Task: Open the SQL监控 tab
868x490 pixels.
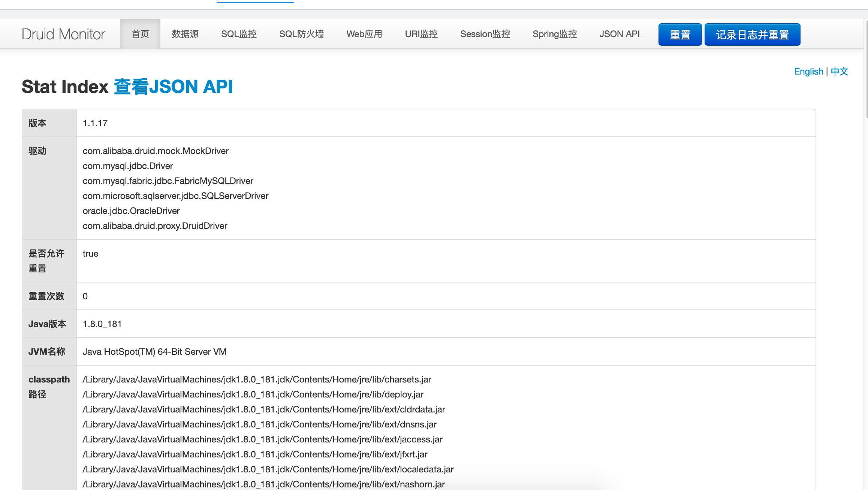Action: [239, 34]
